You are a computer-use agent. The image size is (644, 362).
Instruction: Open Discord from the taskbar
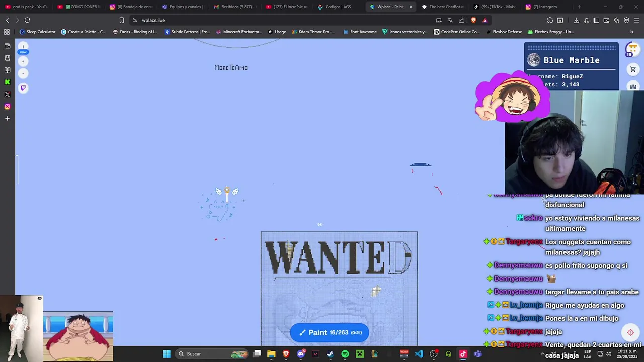tap(301, 354)
